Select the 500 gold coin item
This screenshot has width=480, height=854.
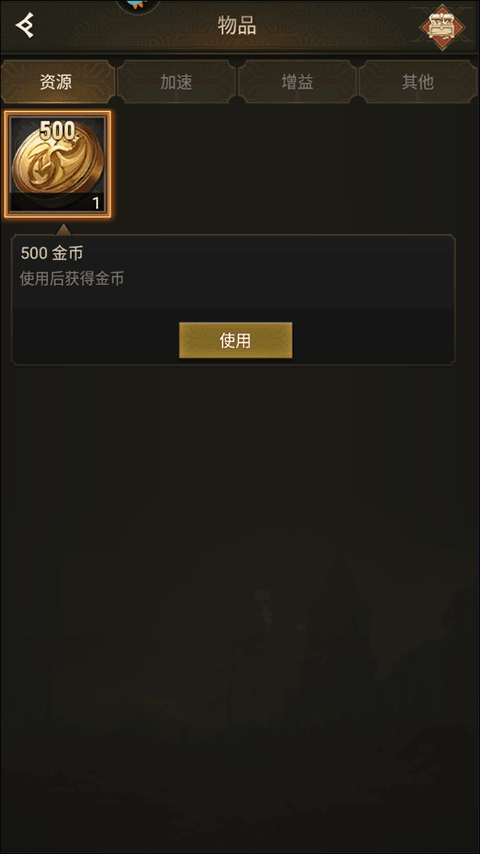tap(58, 164)
